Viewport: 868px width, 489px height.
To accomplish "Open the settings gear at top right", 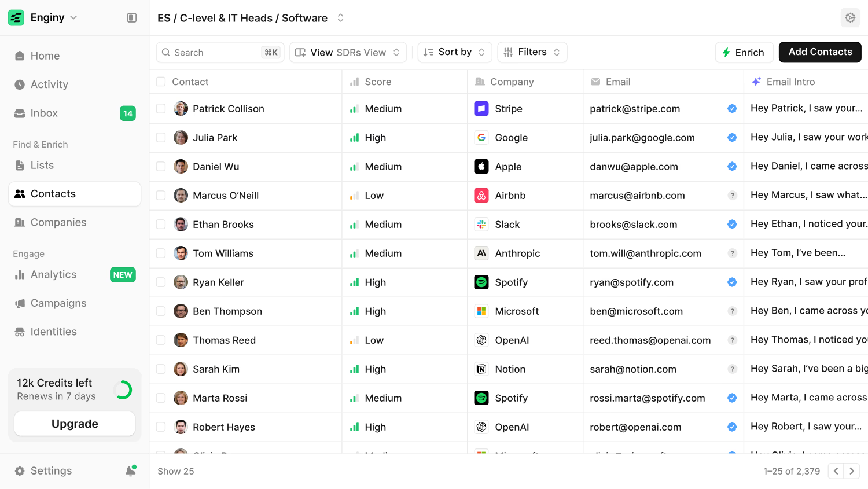I will [850, 18].
